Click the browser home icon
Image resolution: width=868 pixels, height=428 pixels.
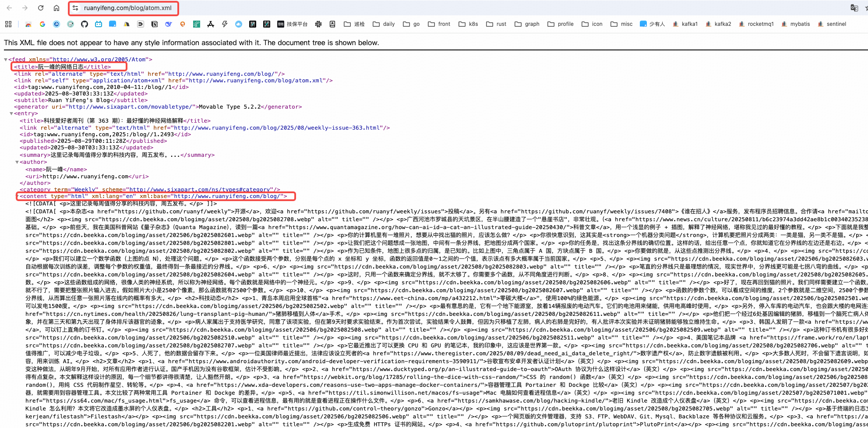pyautogui.click(x=56, y=8)
